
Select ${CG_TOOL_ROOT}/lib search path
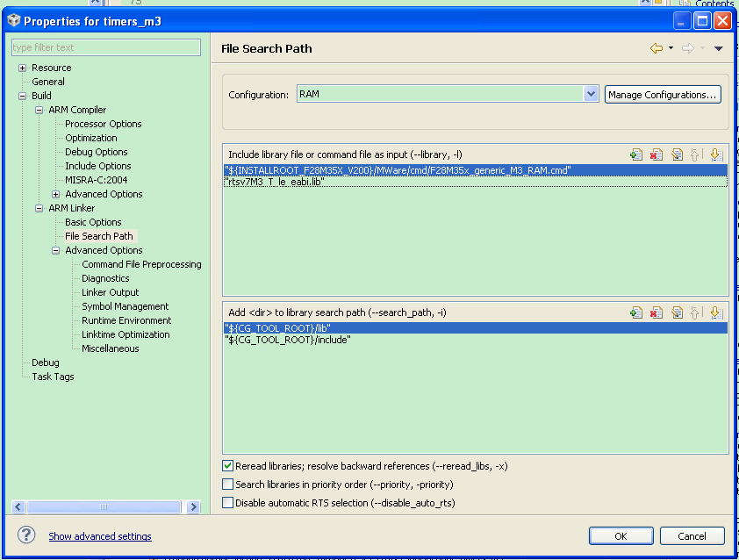[x=476, y=328]
